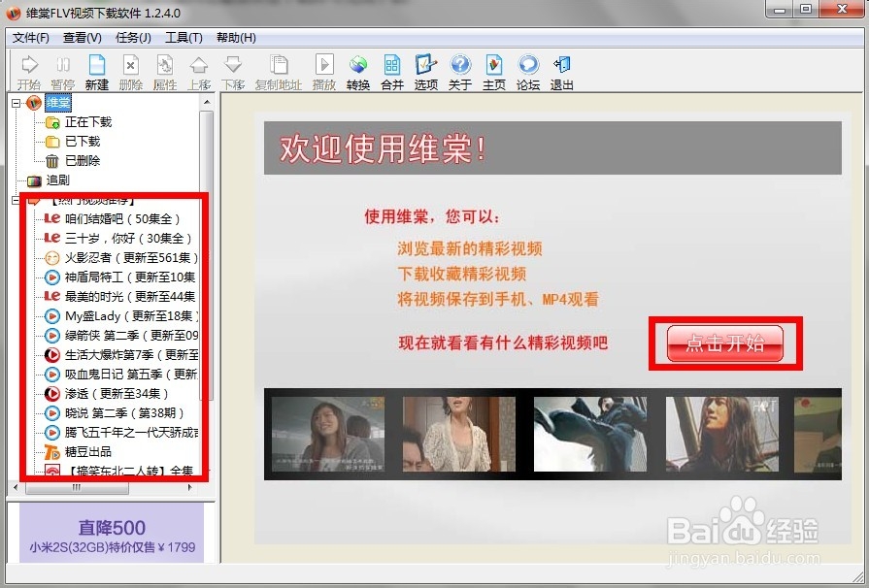Image resolution: width=869 pixels, height=588 pixels.
Task: Click the 播放 (Play) toolbar icon
Action: click(324, 73)
